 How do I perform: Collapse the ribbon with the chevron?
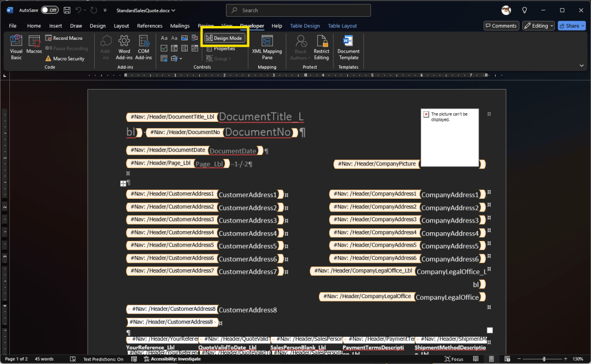click(581, 66)
